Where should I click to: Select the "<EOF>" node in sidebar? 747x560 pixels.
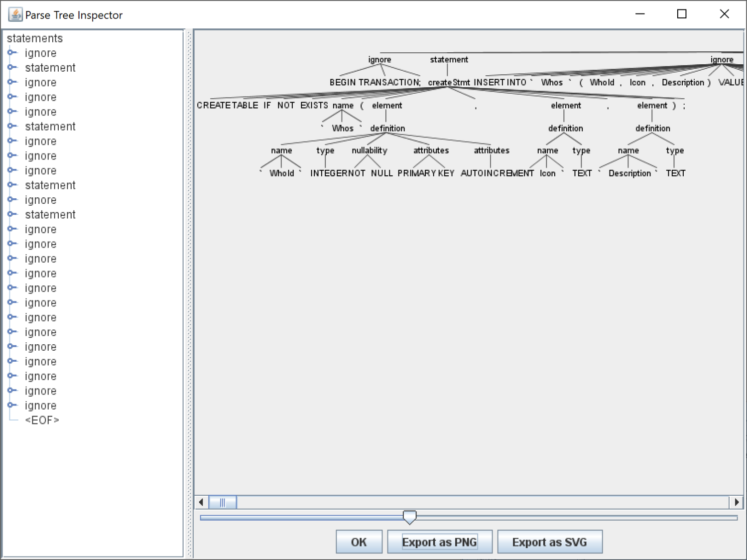coord(42,420)
